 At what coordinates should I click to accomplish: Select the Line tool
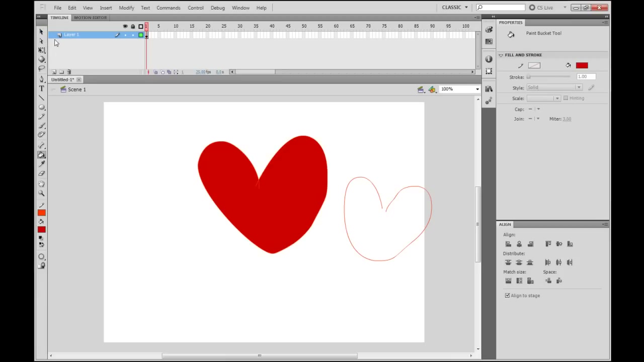click(41, 97)
